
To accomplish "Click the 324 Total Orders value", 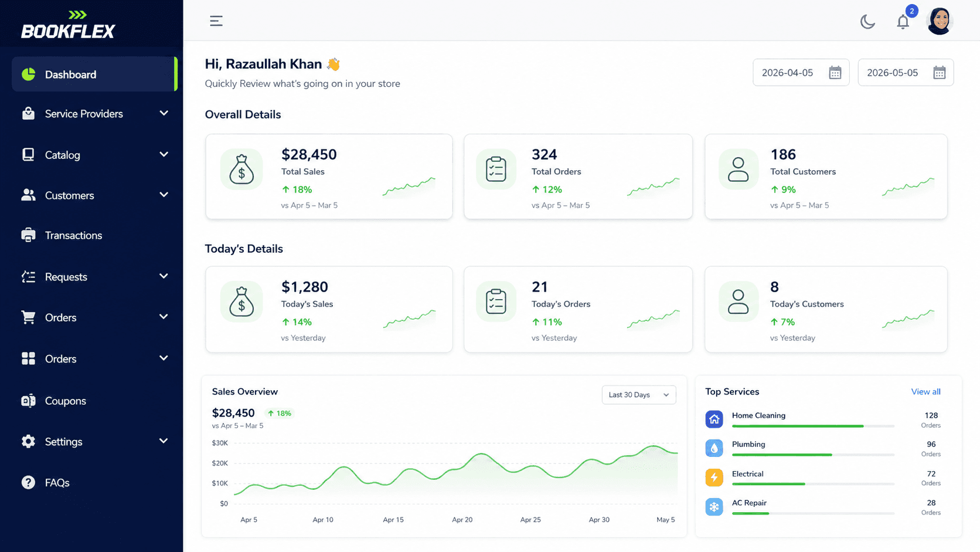I will 544,154.
